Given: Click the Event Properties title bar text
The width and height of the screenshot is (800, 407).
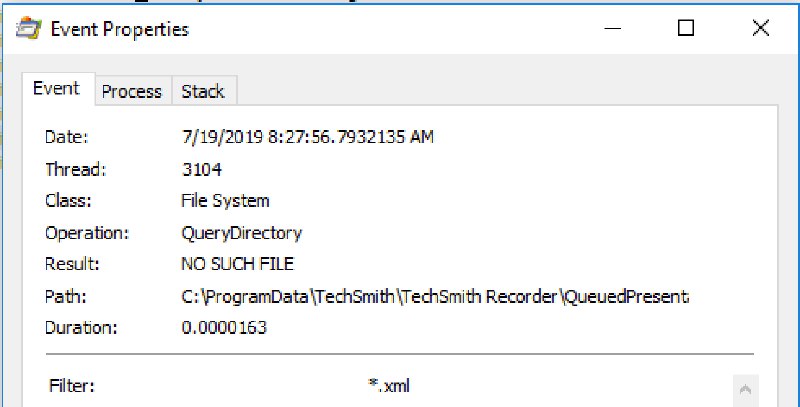Looking at the screenshot, I should click(120, 29).
